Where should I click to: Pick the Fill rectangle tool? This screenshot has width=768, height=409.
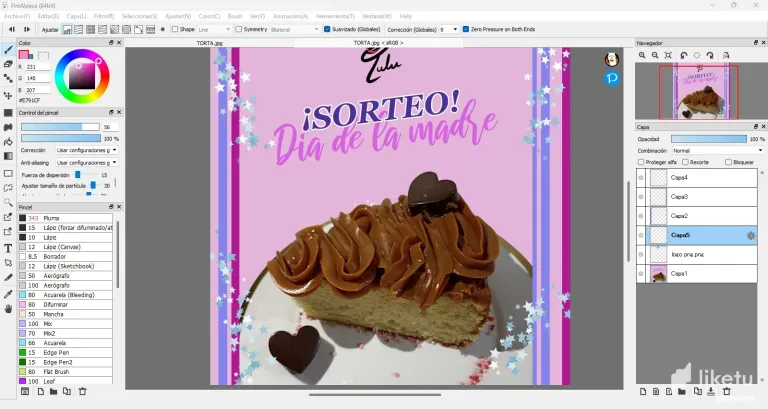click(x=8, y=113)
